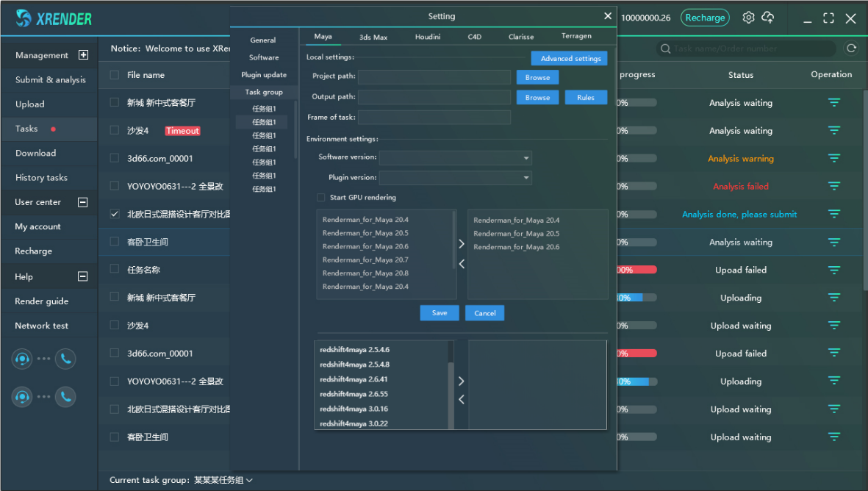
Task: Open the Software version dropdown
Action: 455,157
